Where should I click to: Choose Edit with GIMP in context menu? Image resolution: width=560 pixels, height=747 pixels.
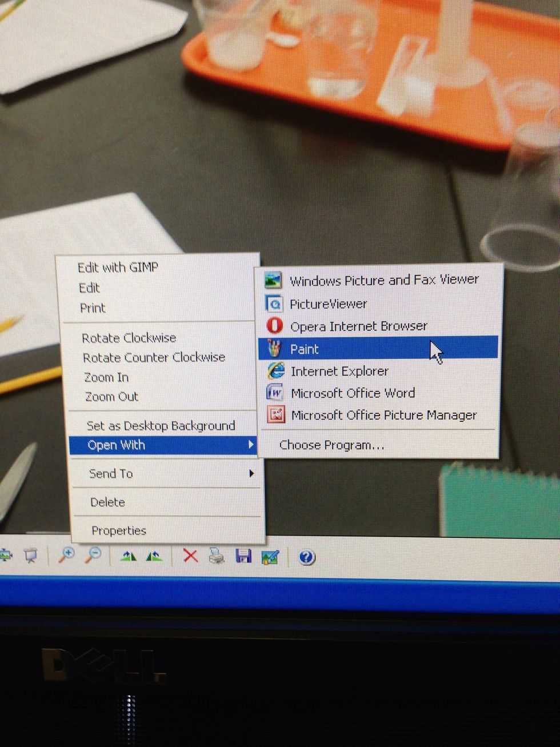(118, 267)
